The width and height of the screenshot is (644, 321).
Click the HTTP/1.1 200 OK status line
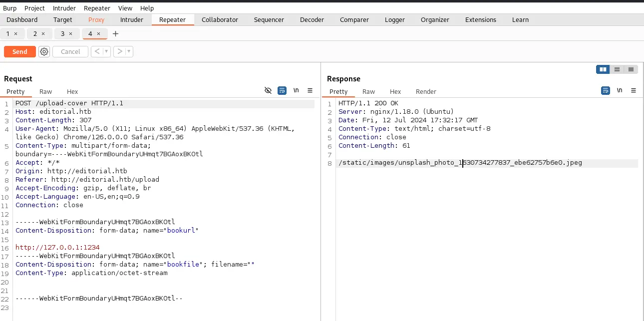[368, 103]
